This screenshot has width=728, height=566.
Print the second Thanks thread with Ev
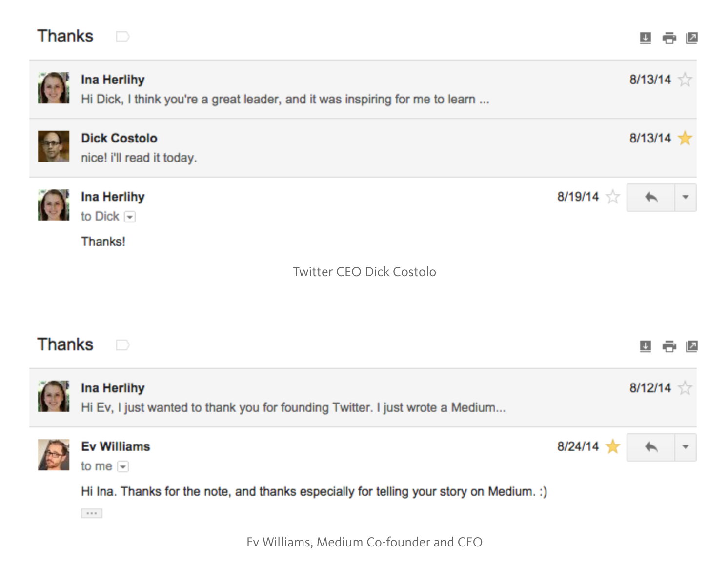669,346
